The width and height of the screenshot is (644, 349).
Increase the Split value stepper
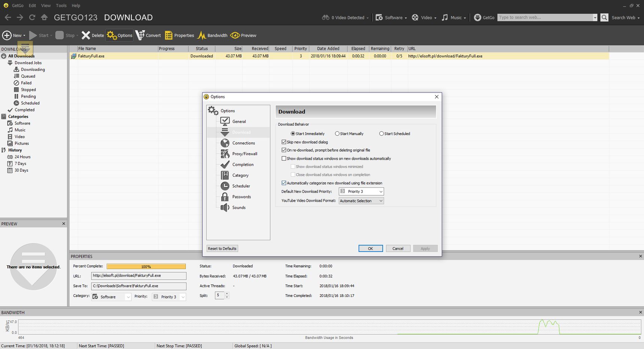[227, 294]
